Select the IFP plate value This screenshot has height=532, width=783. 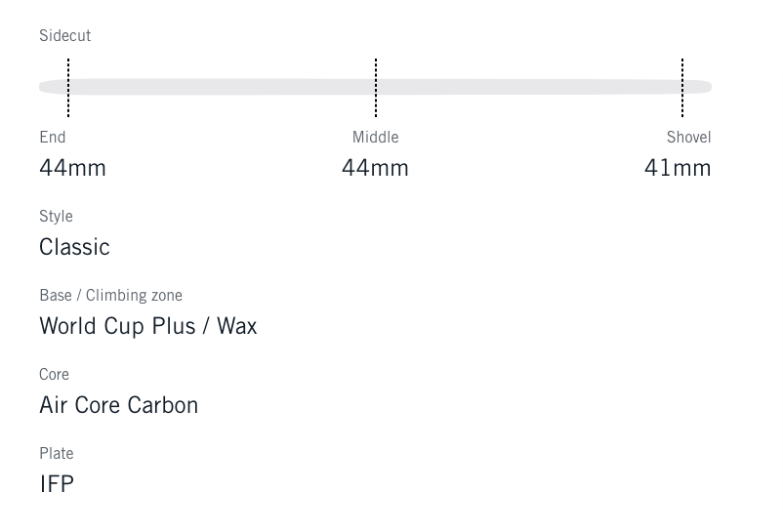[57, 484]
